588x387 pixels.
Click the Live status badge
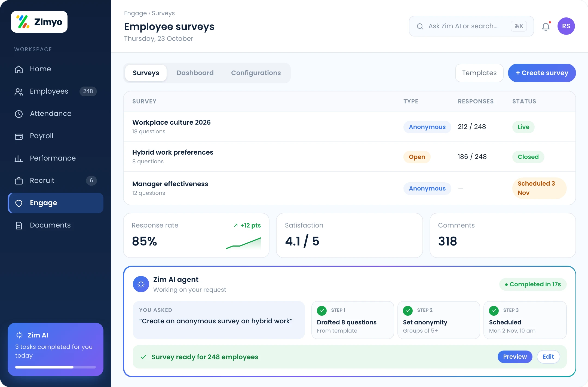(x=523, y=127)
